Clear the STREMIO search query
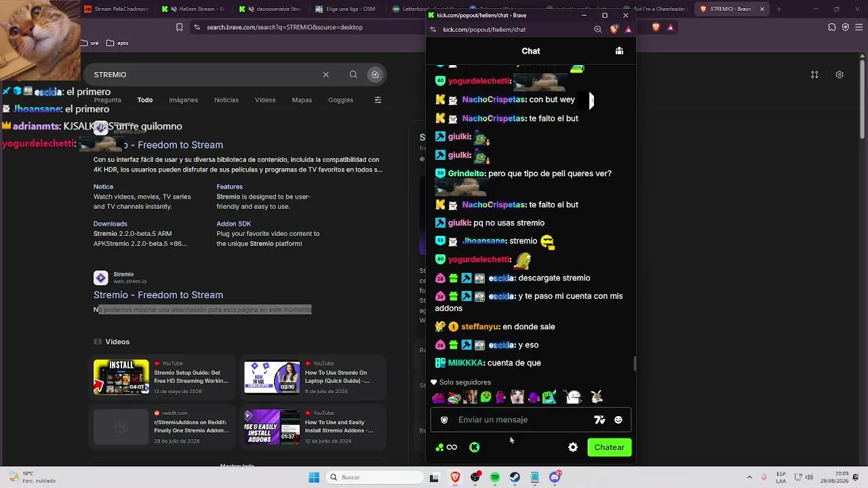The width and height of the screenshot is (868, 488). [325, 75]
